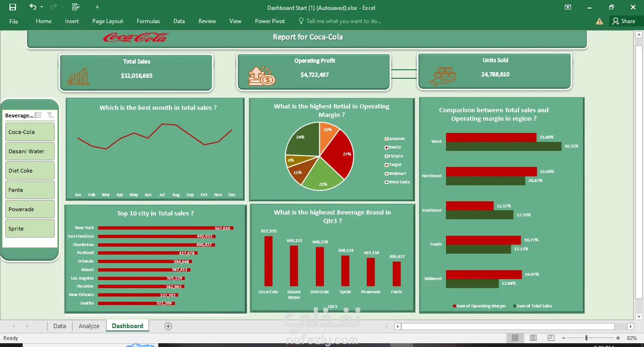Click the Units Sold boxes icon

coord(442,76)
